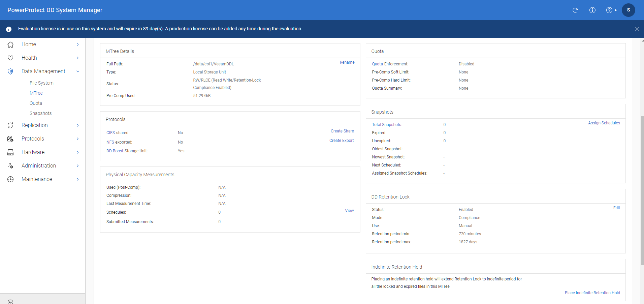Open the user profile avatar S
This screenshot has height=304, width=644.
point(628,10)
